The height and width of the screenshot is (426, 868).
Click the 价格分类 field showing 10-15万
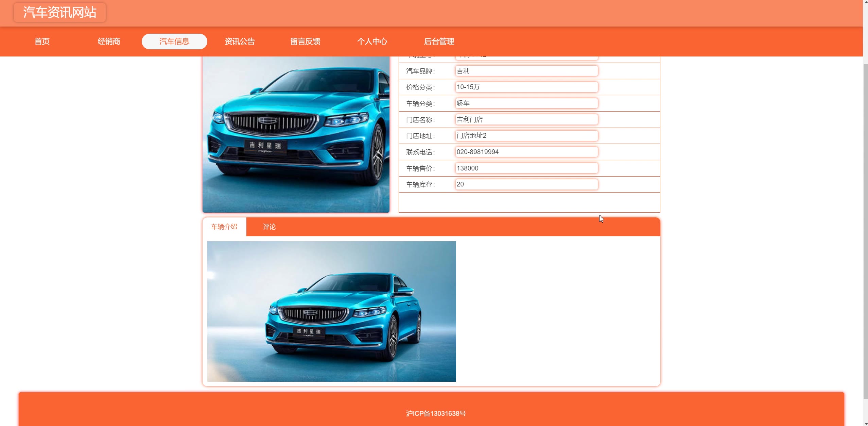(526, 87)
